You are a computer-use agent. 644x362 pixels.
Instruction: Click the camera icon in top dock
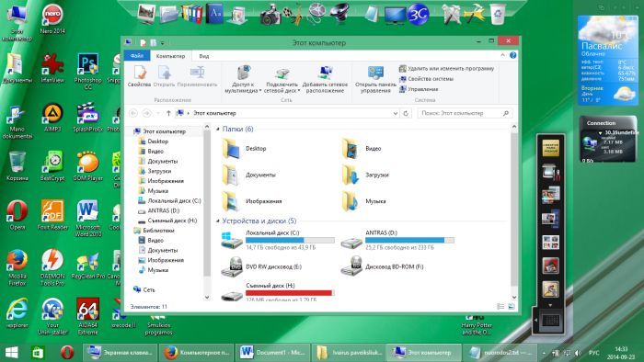point(270,15)
